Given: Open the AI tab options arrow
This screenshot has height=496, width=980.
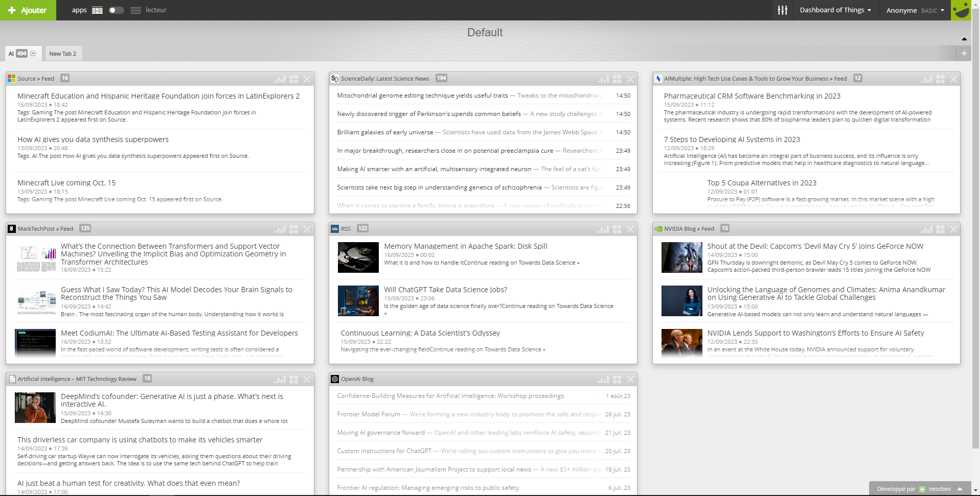Looking at the screenshot, I should [33, 54].
